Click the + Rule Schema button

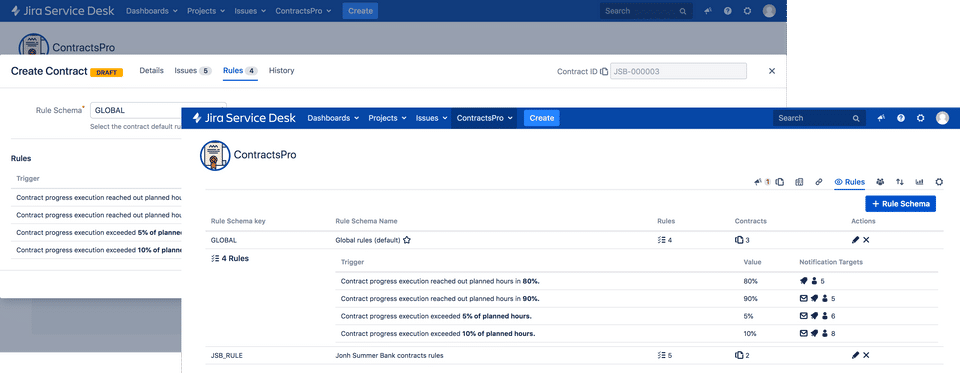901,203
